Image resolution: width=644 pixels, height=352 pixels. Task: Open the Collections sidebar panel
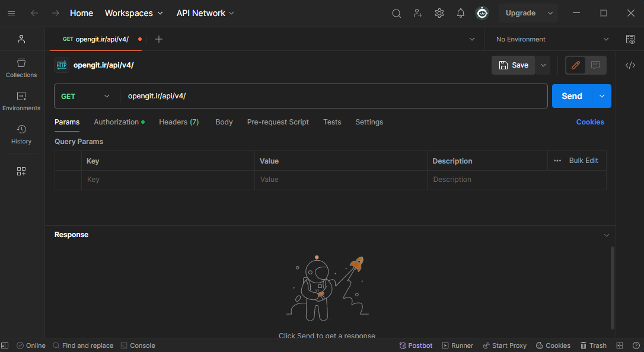click(21, 68)
